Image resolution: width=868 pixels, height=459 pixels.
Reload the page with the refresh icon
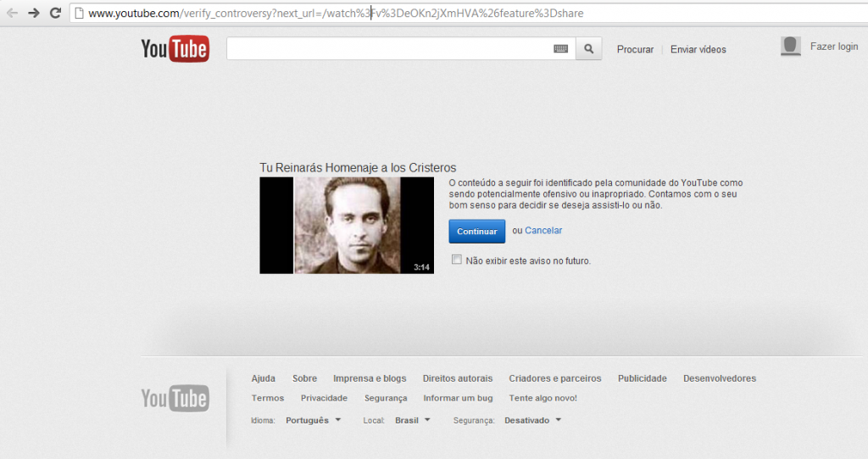pyautogui.click(x=55, y=13)
